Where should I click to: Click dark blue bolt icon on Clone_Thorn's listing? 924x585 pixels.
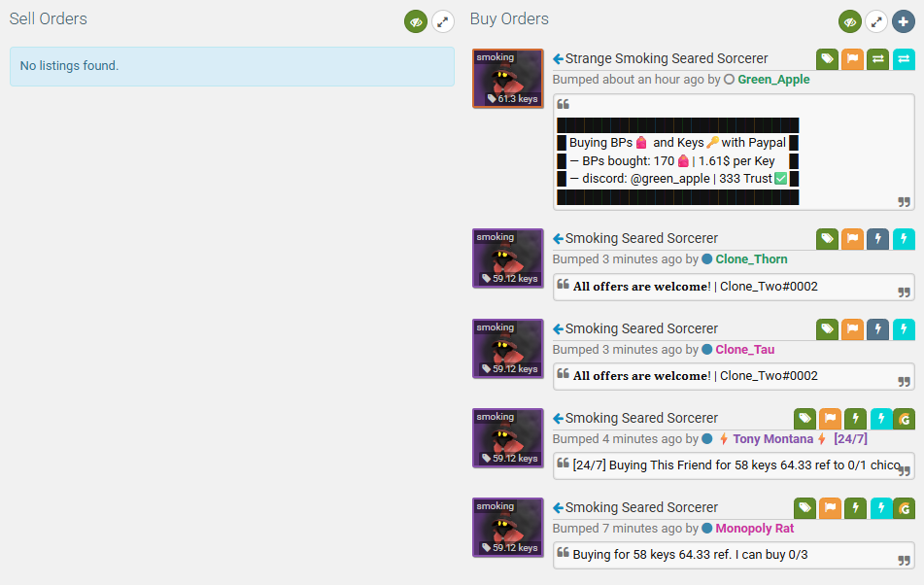878,239
